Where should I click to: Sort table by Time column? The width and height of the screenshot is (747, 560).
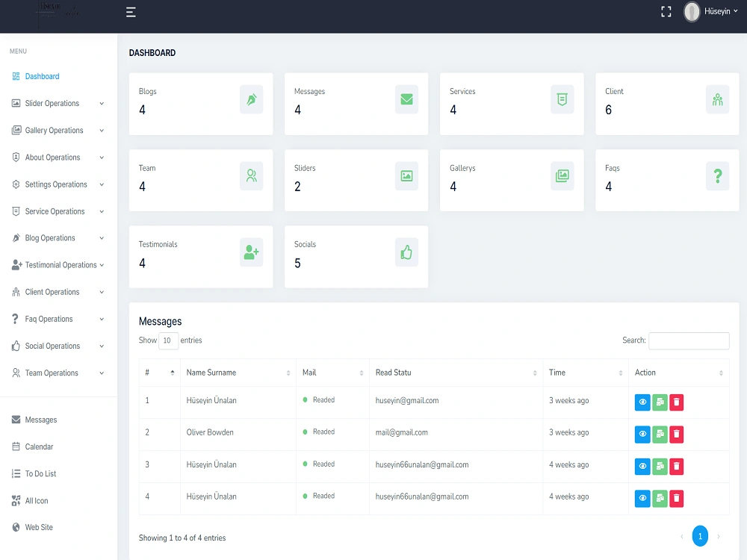click(586, 373)
